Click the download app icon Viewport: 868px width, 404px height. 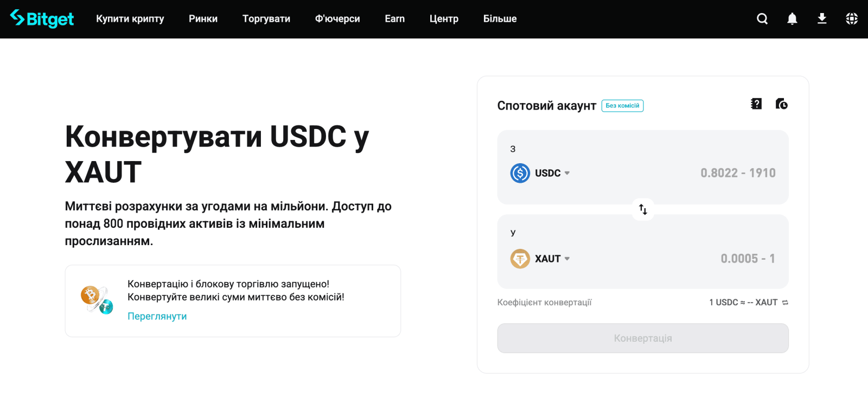click(x=822, y=19)
